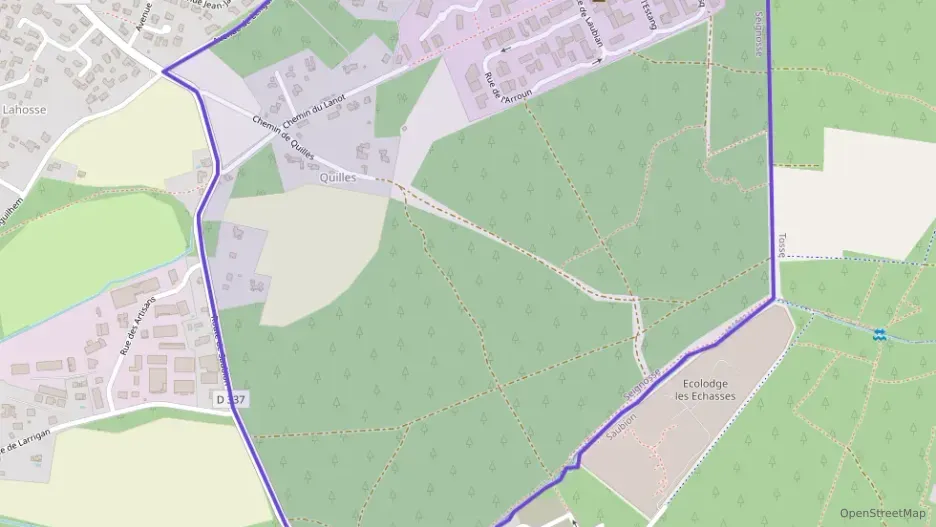Viewport: 936px width, 527px height.
Task: Click the vertical Seignosse label by the purple line
Action: tap(759, 33)
